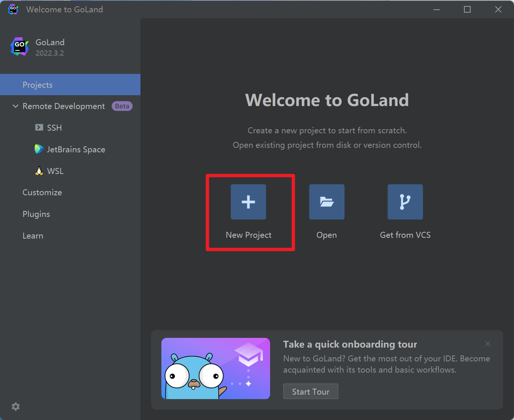514x420 pixels.
Task: Click the Open label
Action: point(327,235)
